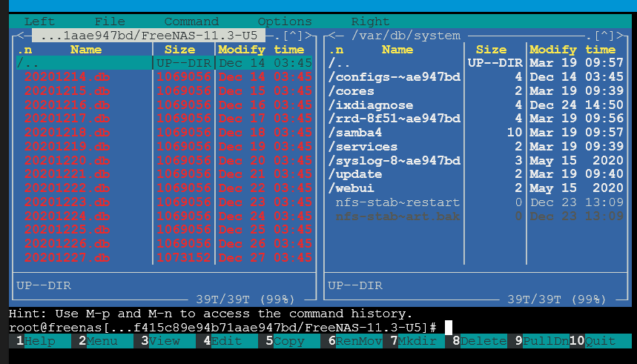Sort left panel by Modify time
637x364 pixels.
261,50
